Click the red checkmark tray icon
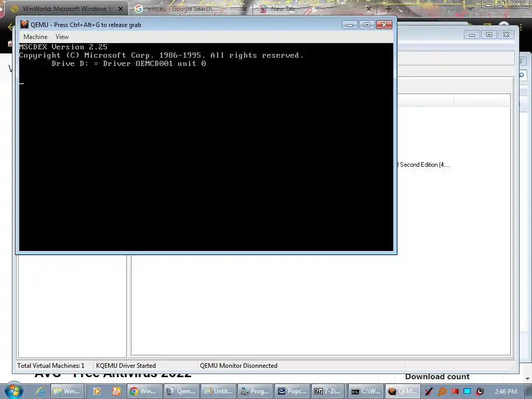This screenshot has height=399, width=532. pos(429,392)
